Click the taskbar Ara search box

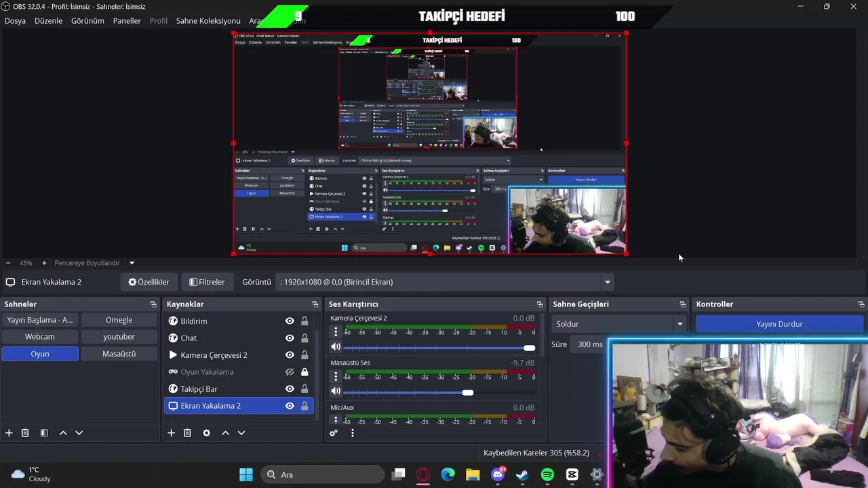click(323, 474)
